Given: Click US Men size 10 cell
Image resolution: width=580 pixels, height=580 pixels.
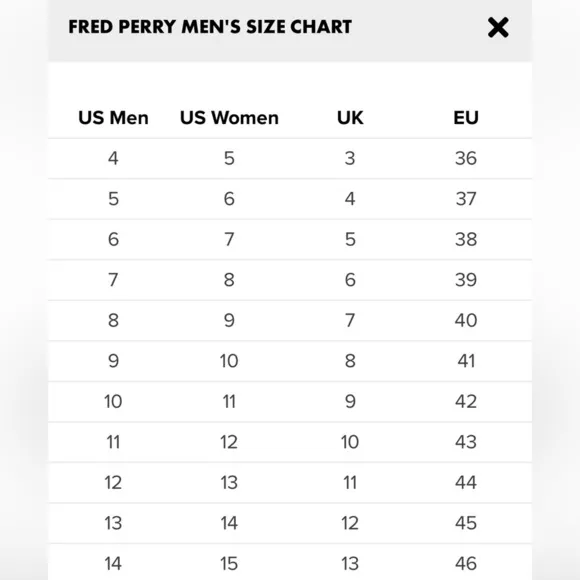Looking at the screenshot, I should click(113, 401).
